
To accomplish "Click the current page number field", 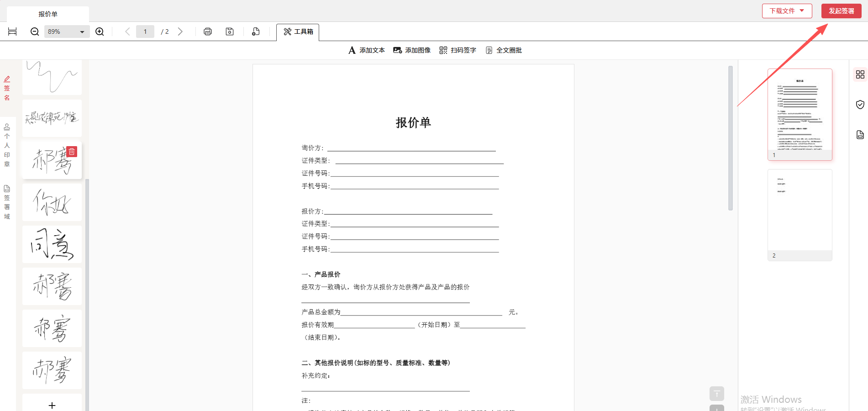I will tap(145, 32).
